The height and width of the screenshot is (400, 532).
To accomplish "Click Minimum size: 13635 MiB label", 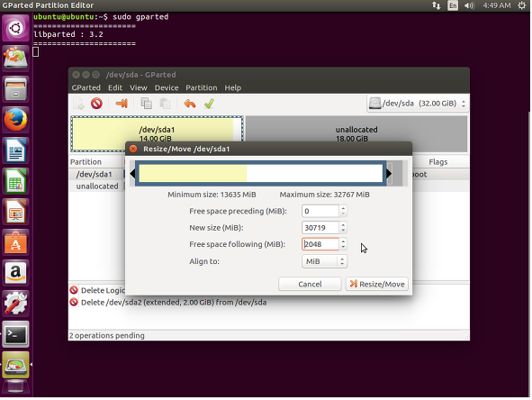I will coord(212,195).
